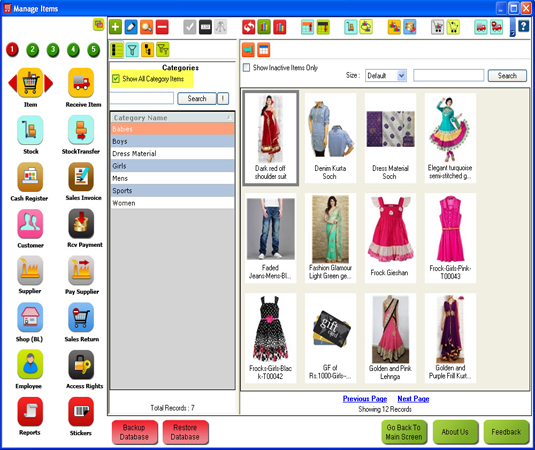Select the Dress Material category row
535x450 pixels.
click(173, 154)
